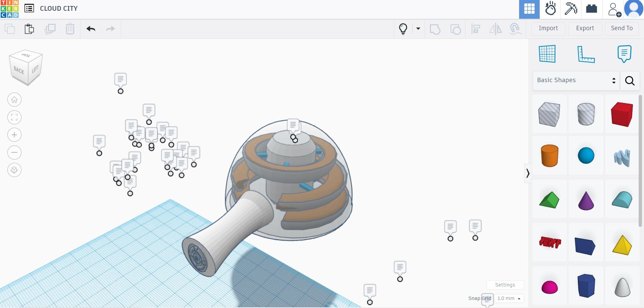644x308 pixels.
Task: Click the Align tool icon
Action: (476, 29)
